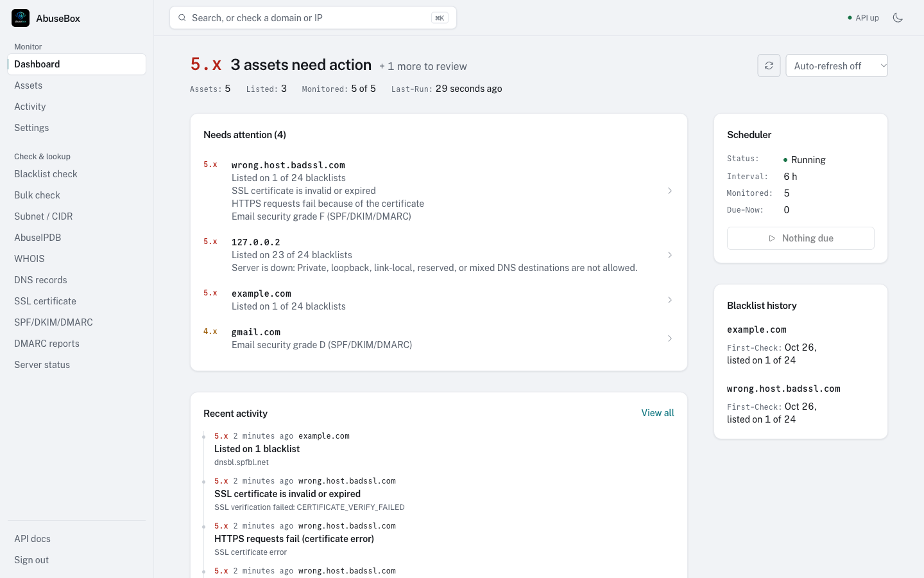
Task: Click the green Running status dot
Action: (785, 160)
